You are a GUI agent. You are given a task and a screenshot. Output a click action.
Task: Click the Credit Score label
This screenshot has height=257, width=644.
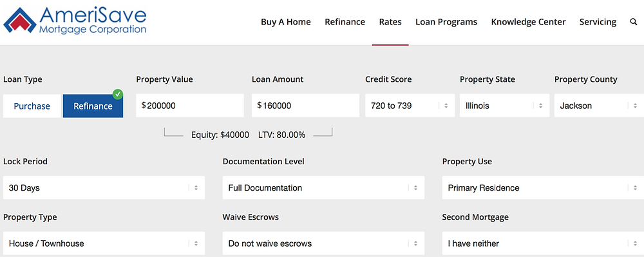point(388,80)
